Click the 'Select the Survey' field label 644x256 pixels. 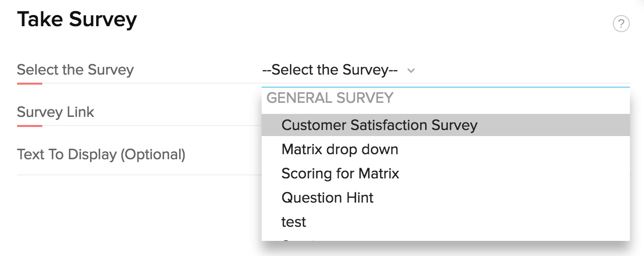pos(75,70)
